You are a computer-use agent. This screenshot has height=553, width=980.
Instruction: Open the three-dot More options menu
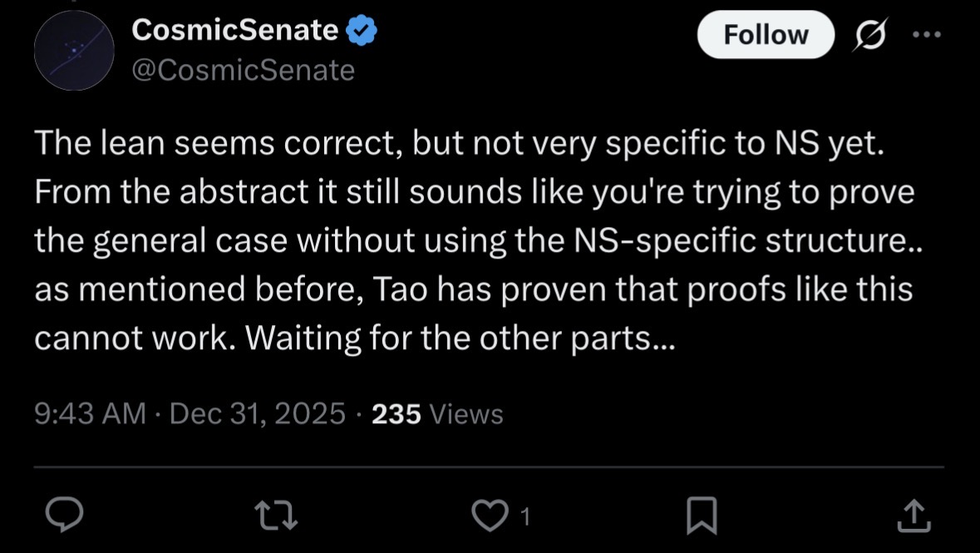pos(927,35)
